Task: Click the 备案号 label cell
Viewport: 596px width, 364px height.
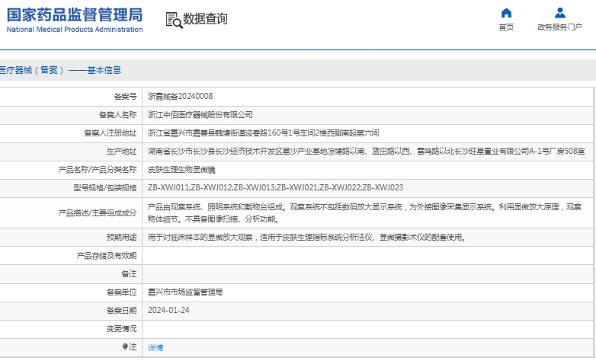Action: [x=126, y=97]
